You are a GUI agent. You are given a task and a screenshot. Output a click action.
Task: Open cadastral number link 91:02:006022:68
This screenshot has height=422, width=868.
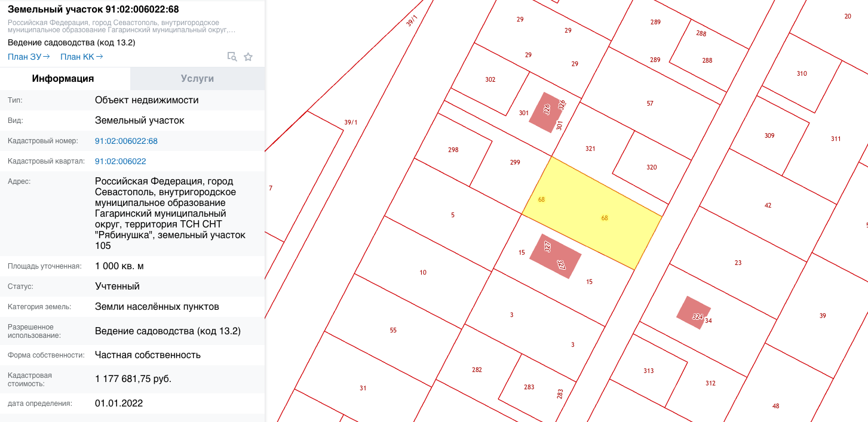pos(126,141)
